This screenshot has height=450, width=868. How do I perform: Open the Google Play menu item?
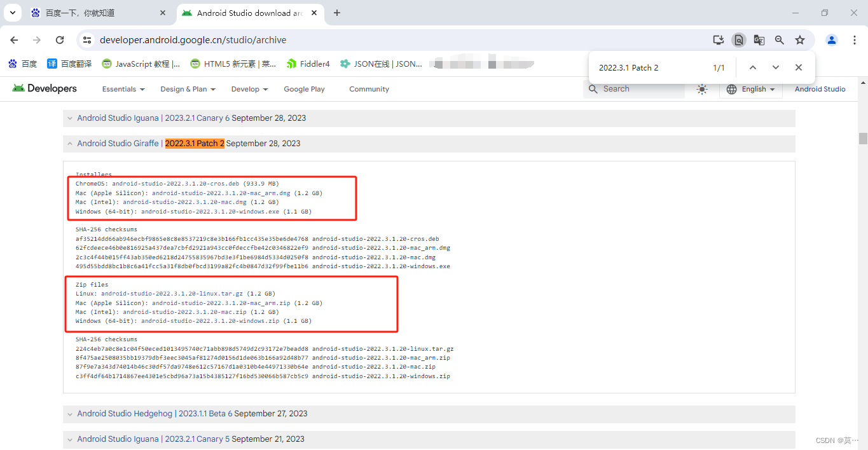pyautogui.click(x=304, y=89)
